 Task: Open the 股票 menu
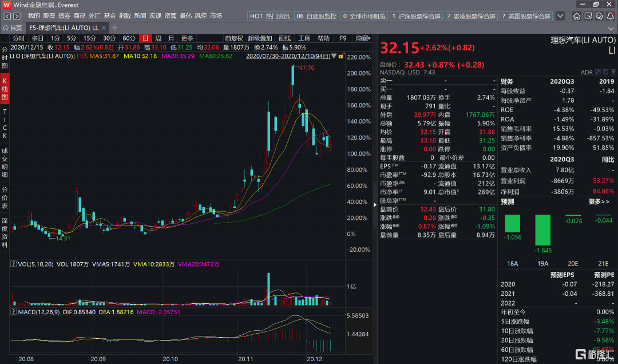(49, 16)
